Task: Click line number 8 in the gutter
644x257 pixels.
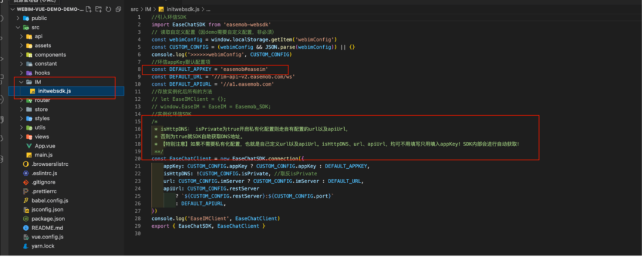Action: 139,69
